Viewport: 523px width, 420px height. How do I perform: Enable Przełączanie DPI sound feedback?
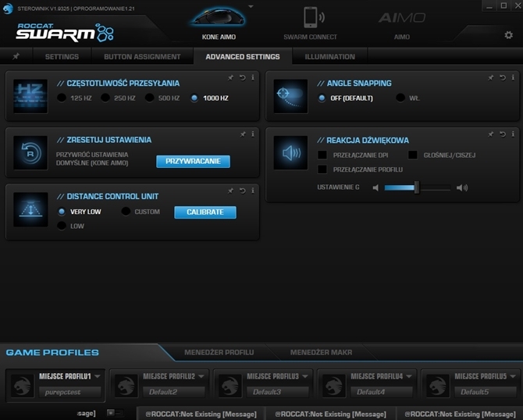(x=322, y=155)
